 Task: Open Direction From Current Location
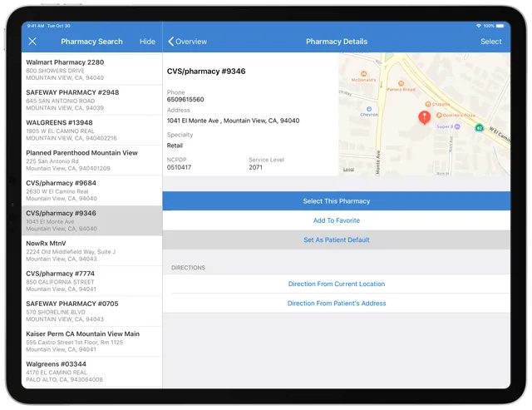point(336,284)
